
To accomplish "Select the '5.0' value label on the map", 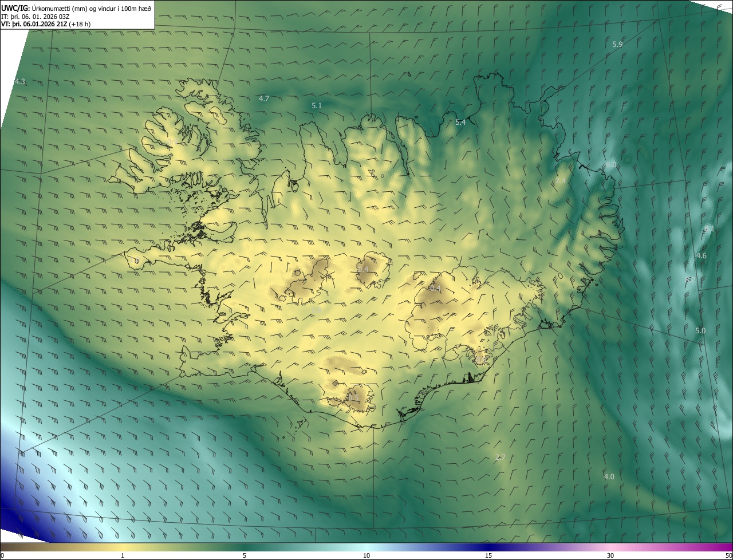I will (700, 330).
